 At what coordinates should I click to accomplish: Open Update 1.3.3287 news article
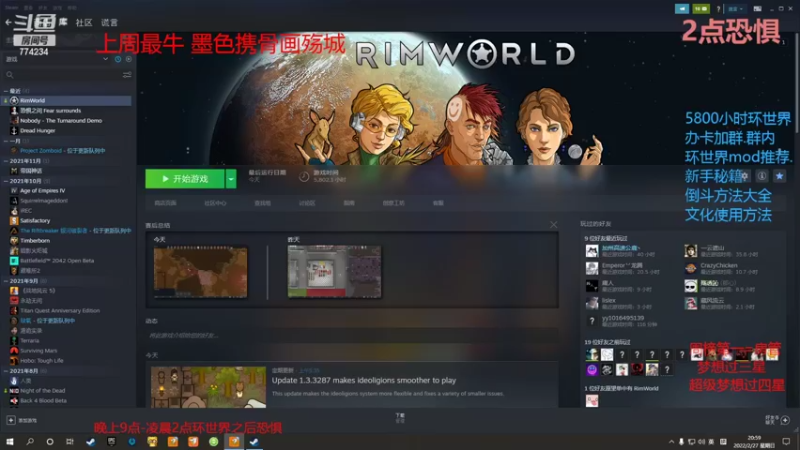coord(364,380)
